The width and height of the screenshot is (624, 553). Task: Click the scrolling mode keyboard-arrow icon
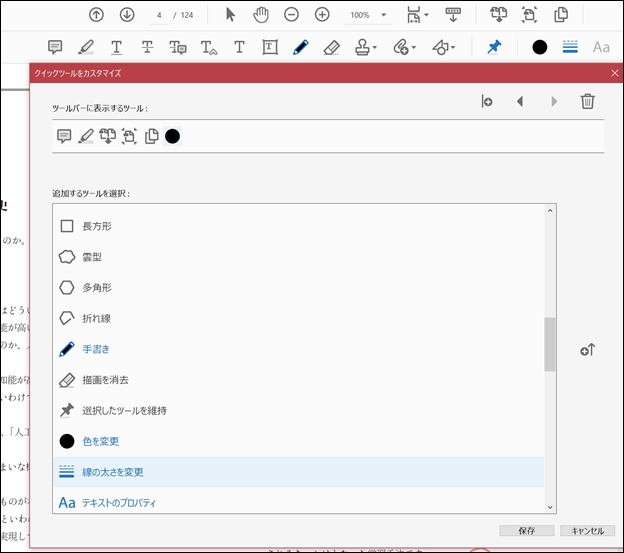(x=453, y=15)
